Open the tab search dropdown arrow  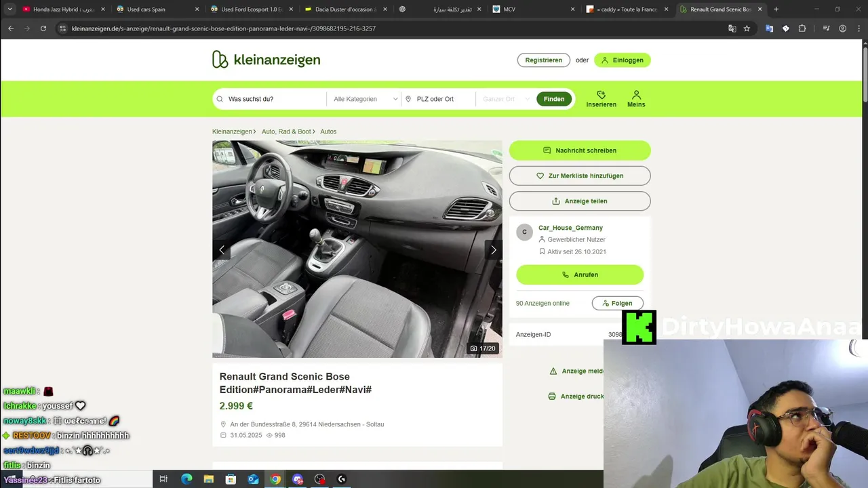click(9, 9)
